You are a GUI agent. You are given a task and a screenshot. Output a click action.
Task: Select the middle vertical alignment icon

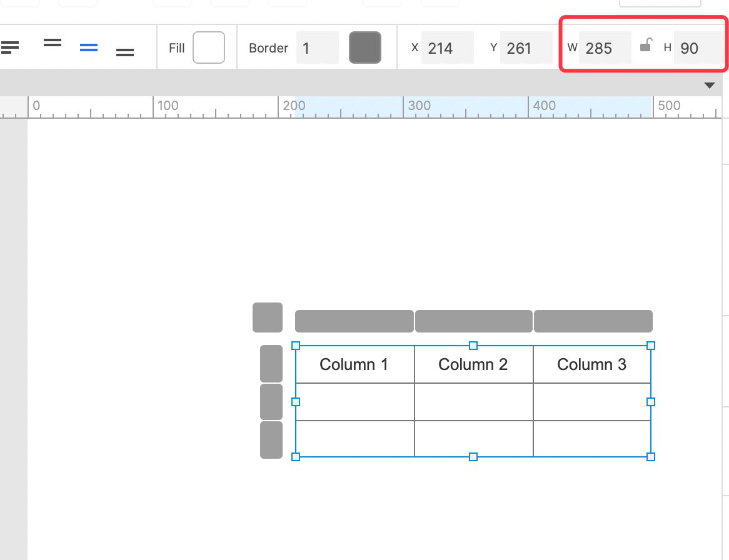(x=88, y=47)
